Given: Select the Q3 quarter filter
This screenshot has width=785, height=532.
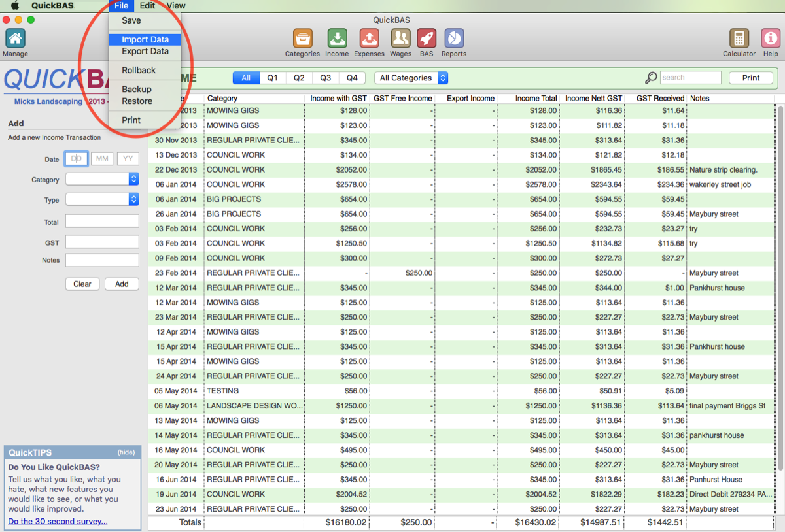Looking at the screenshot, I should click(x=325, y=78).
